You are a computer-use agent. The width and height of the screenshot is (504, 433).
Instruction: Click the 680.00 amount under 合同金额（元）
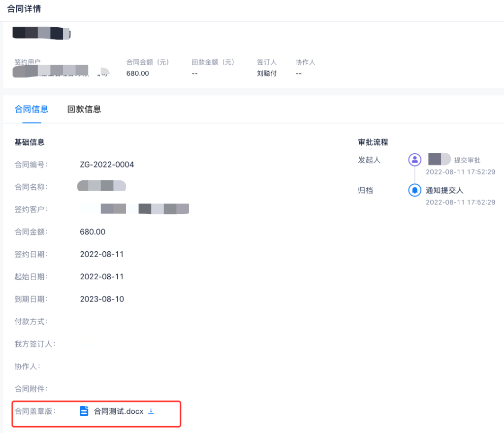(138, 73)
